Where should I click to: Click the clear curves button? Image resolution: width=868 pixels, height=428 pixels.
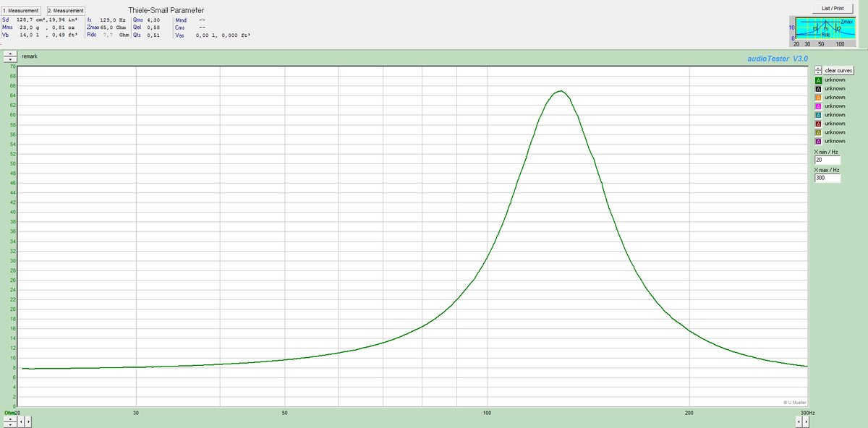point(838,70)
